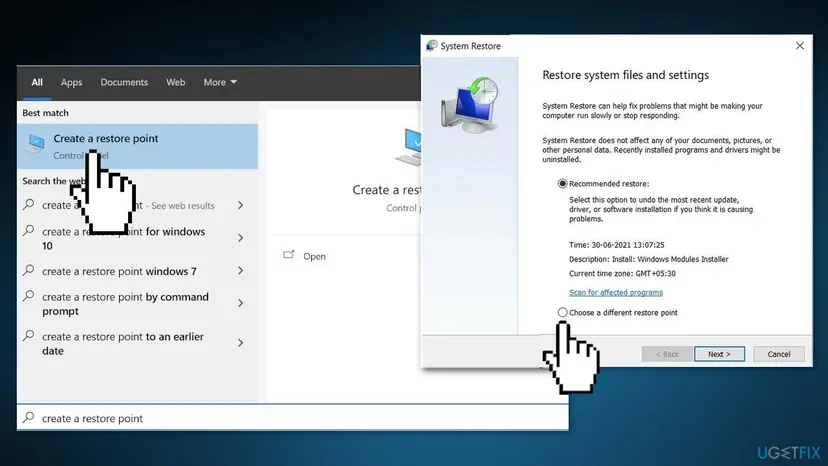Viewport: 828px width, 466px height.
Task: Expand arrow for 'by command prompt' suggestion
Action: pos(240,303)
